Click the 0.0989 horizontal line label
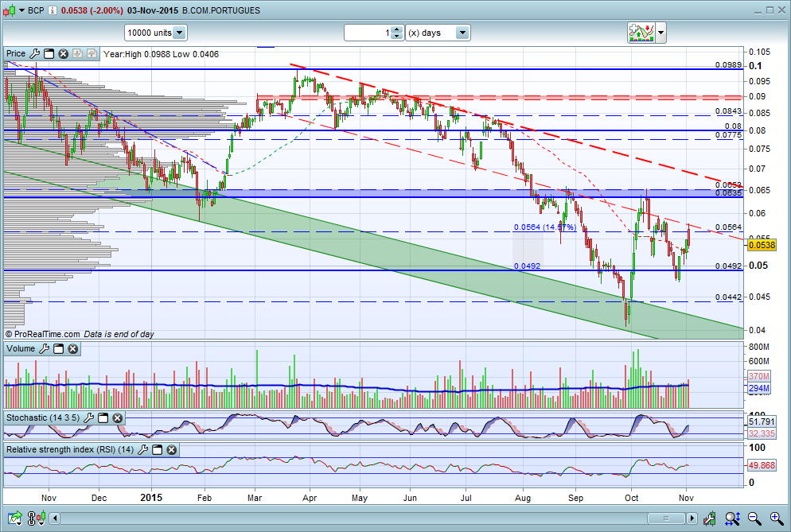791x532 pixels. pyautogui.click(x=728, y=64)
